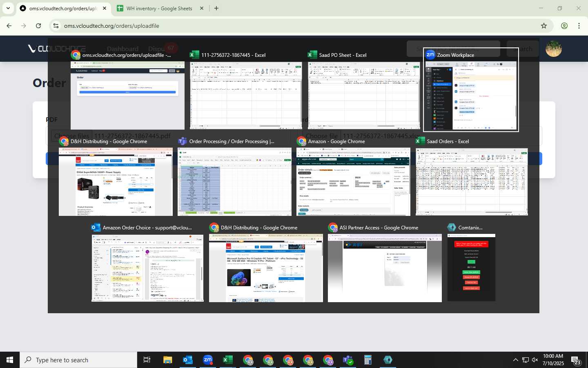Viewport: 588px width, 368px height.
Task: Open Calculator from the taskbar
Action: click(x=368, y=360)
